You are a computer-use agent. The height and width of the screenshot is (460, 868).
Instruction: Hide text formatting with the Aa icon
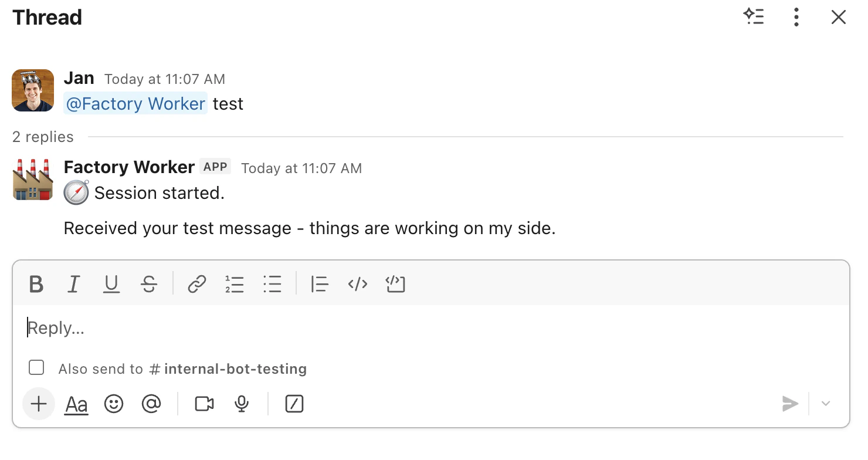(76, 404)
